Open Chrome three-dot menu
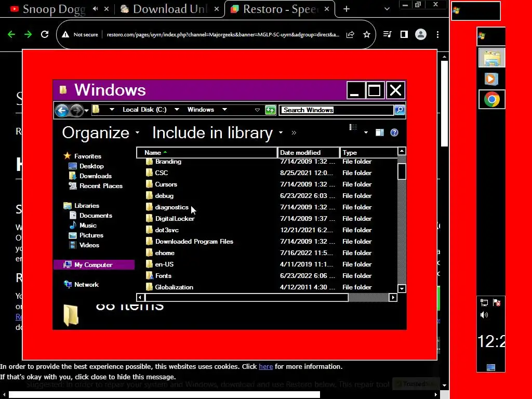Viewport: 532px width, 399px height. 437,34
